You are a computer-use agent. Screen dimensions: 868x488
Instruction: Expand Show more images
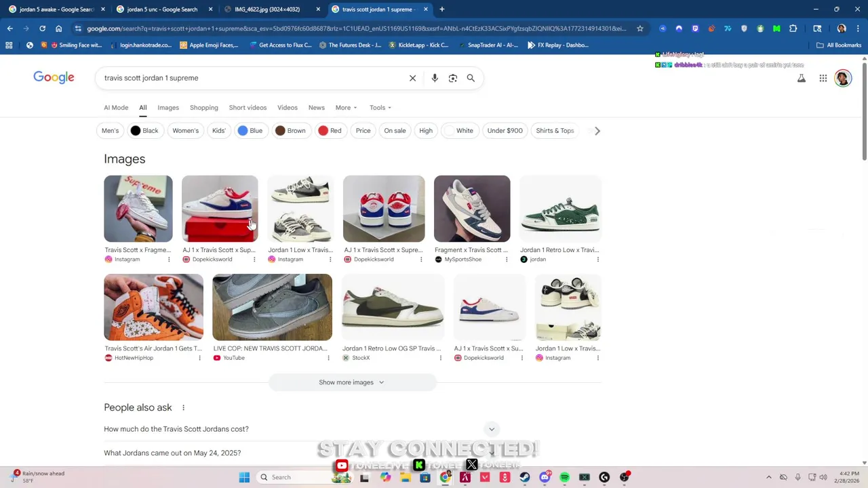(351, 382)
